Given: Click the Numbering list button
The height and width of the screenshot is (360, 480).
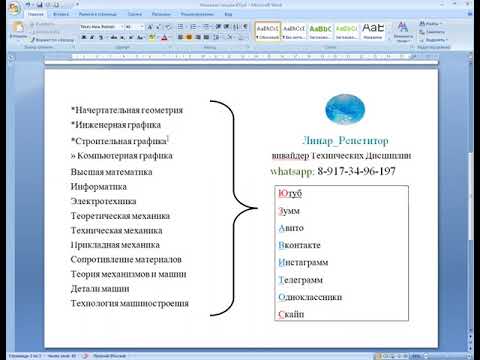Looking at the screenshot, I should [x=193, y=27].
